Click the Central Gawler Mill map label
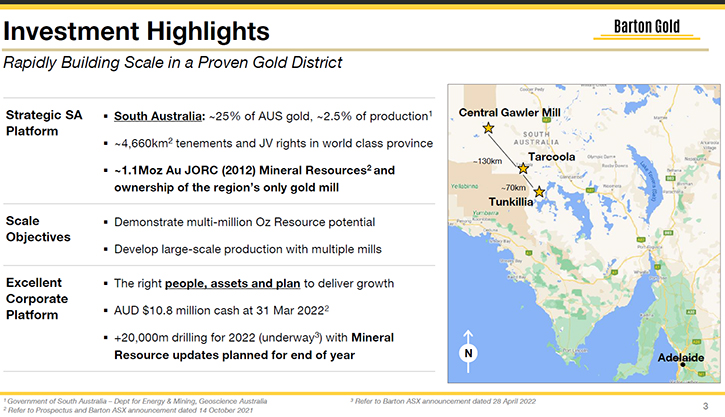The image size is (725, 417). coord(509,112)
